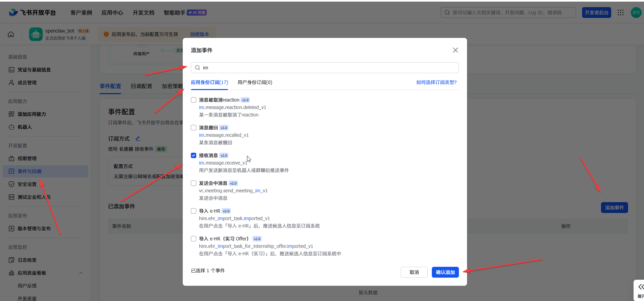The image size is (644, 301).
Task: Click the openclaw_bot robot app icon
Action: (36, 34)
